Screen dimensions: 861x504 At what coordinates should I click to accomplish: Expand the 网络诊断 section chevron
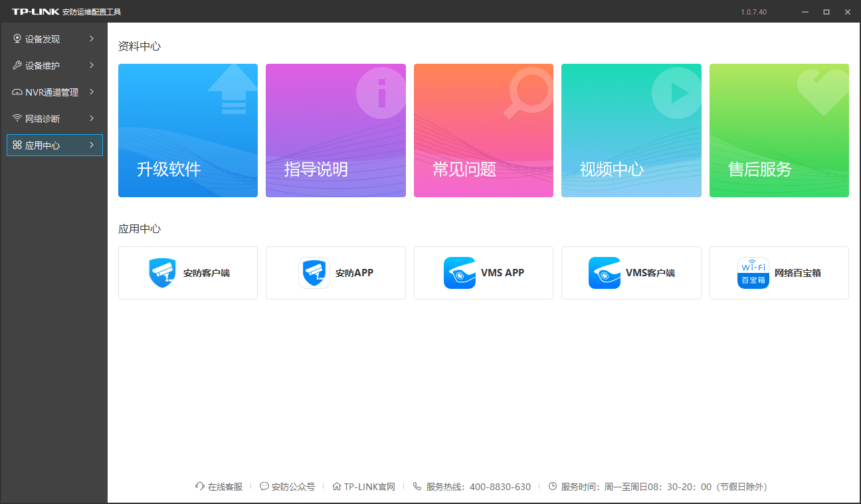click(93, 118)
